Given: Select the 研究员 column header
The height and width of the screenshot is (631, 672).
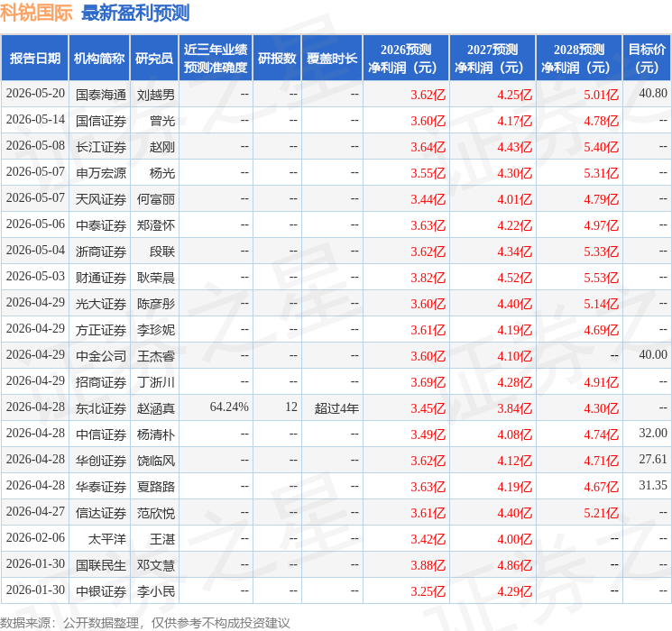Looking at the screenshot, I should click(154, 59).
